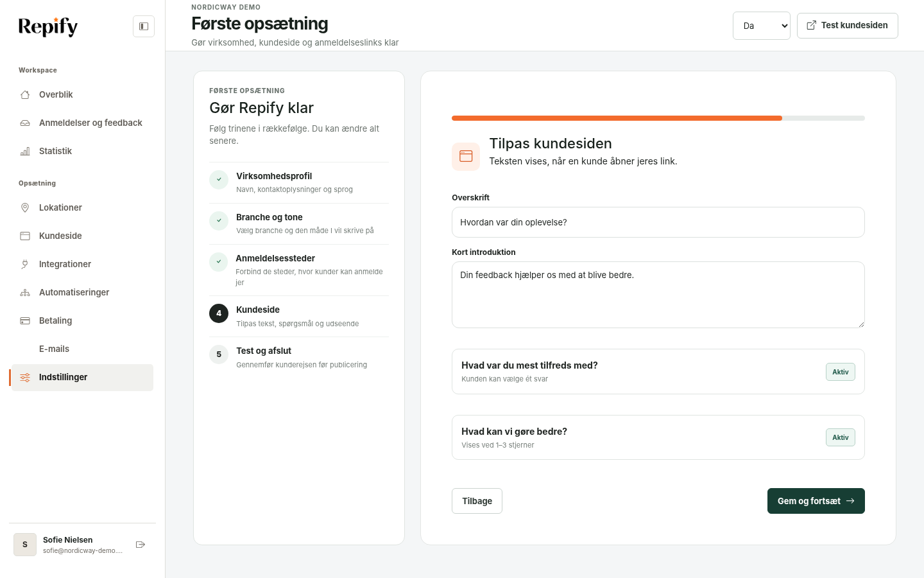Click the external link icon in Test kundesiden
924x578 pixels.
coord(811,25)
